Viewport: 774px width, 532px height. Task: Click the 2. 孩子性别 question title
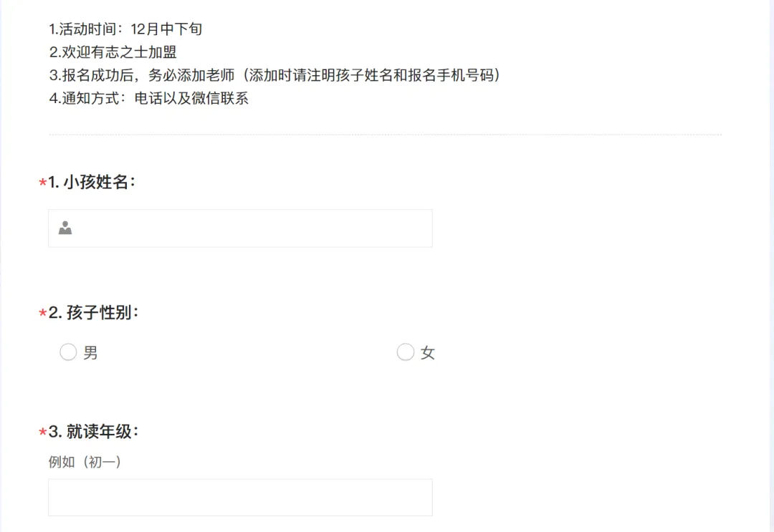pyautogui.click(x=93, y=313)
